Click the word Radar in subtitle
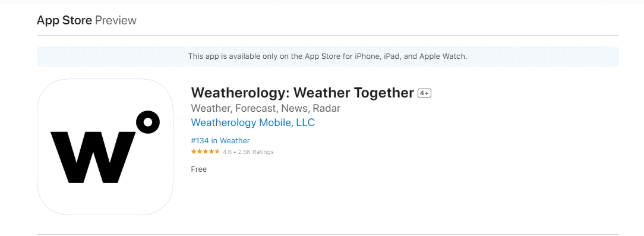644x236 pixels. click(327, 109)
